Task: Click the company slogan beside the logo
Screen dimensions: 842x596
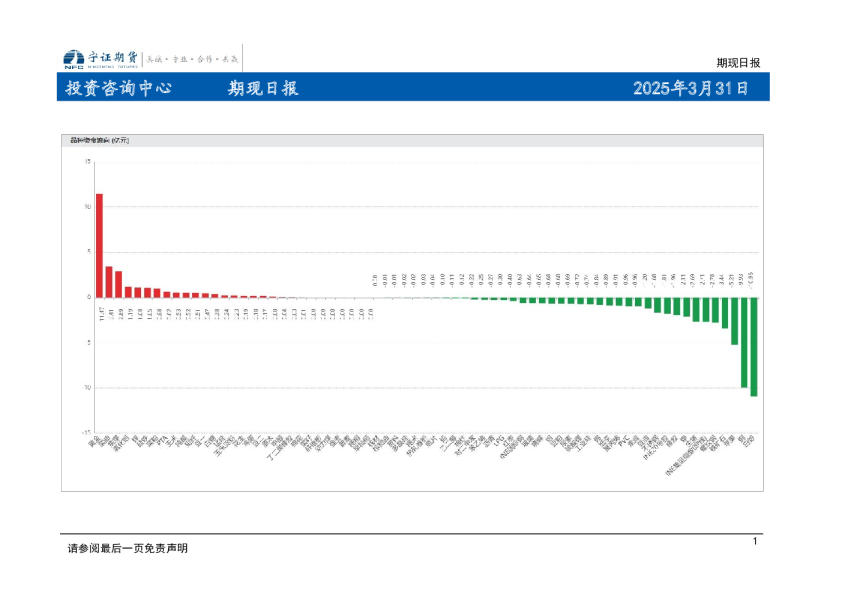Action: [x=194, y=58]
